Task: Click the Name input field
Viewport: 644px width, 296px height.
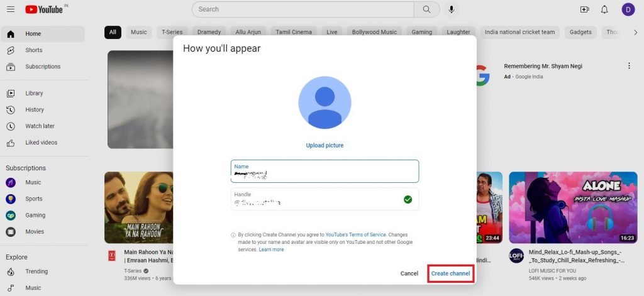Action: coord(325,172)
